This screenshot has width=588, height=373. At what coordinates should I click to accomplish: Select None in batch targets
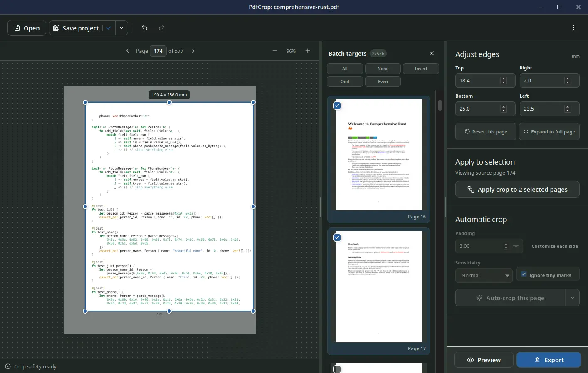click(x=383, y=69)
